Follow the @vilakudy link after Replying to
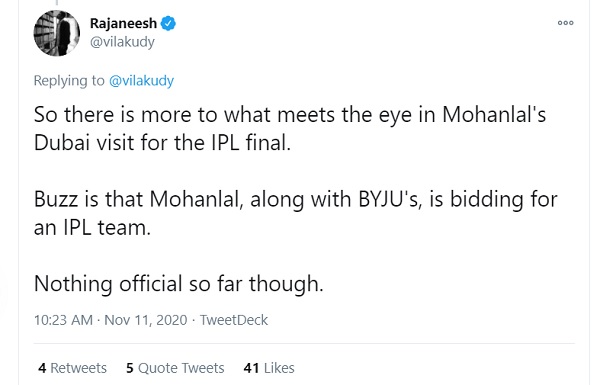Screen dimensions: 600x385 pyautogui.click(x=141, y=81)
